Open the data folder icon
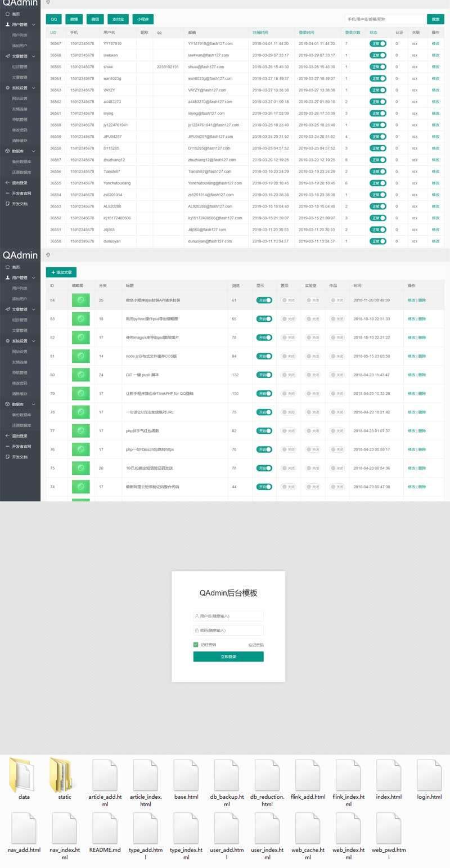 coord(24,775)
